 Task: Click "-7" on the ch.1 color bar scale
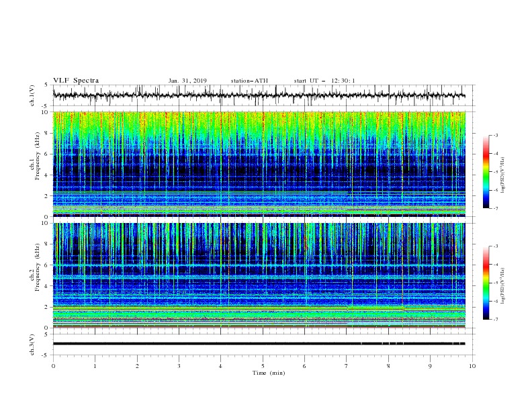pyautogui.click(x=496, y=208)
